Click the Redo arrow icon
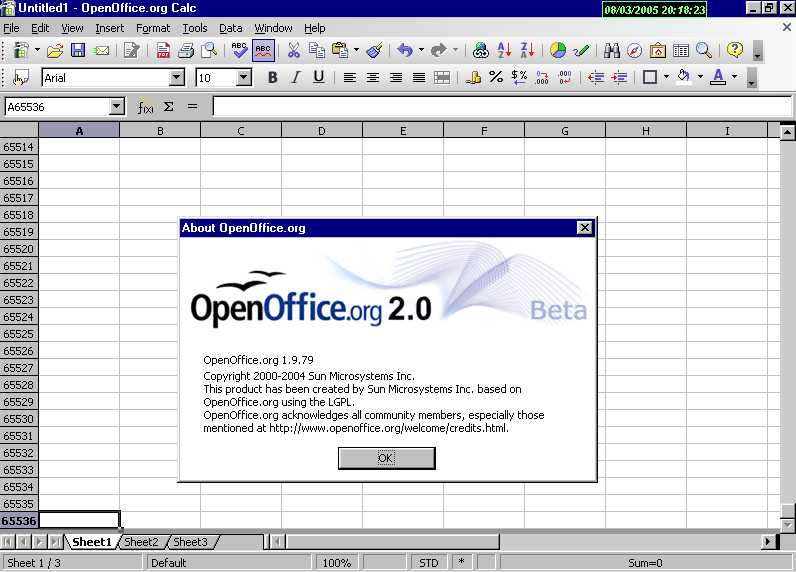The height and width of the screenshot is (572, 796). pos(438,50)
